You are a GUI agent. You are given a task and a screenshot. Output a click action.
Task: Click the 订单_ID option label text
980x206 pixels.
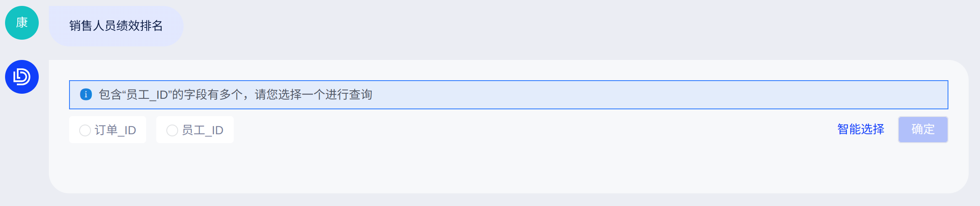115,130
